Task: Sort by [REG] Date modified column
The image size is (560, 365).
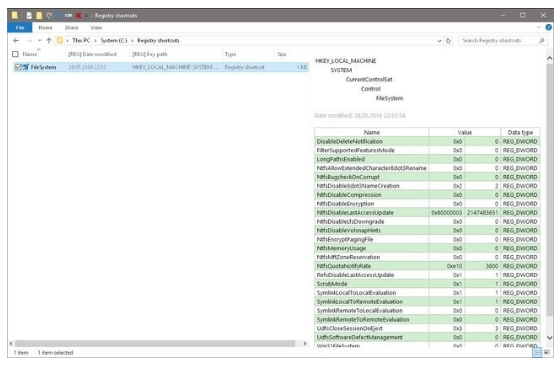Action: [x=92, y=54]
